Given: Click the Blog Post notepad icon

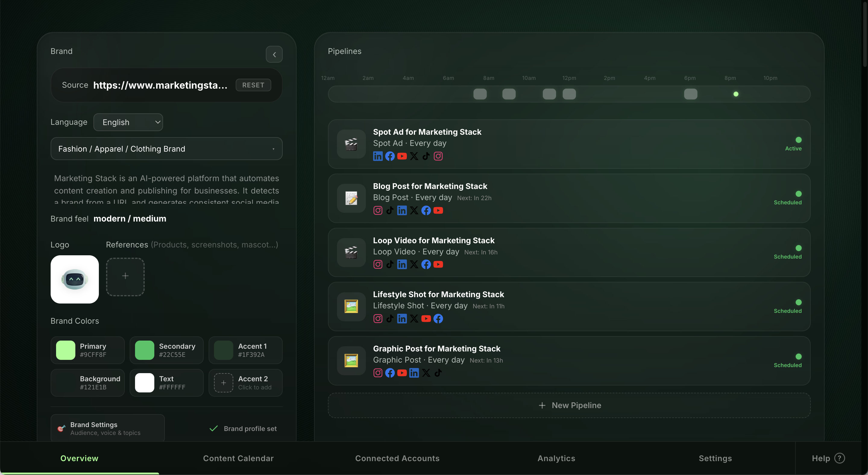Looking at the screenshot, I should click(351, 198).
